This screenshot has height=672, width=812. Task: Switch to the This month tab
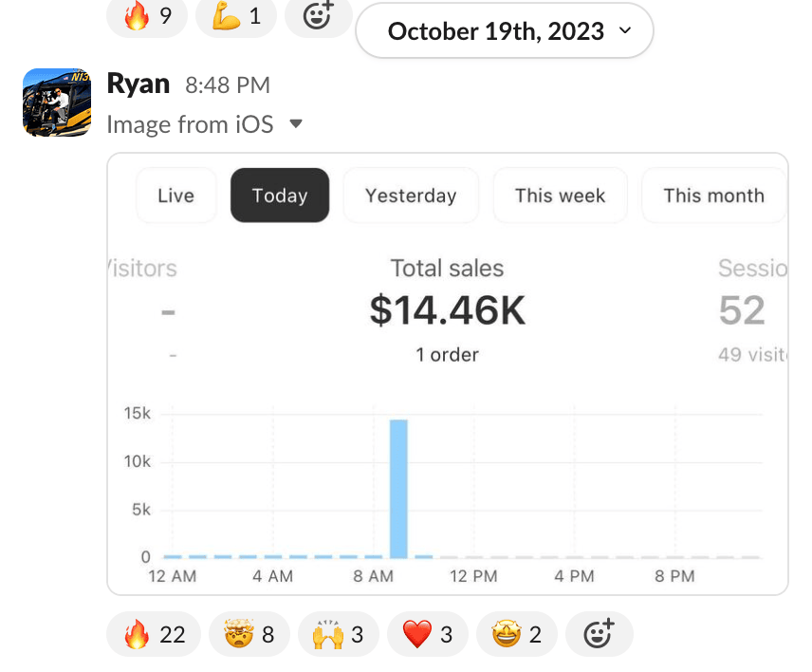(713, 196)
